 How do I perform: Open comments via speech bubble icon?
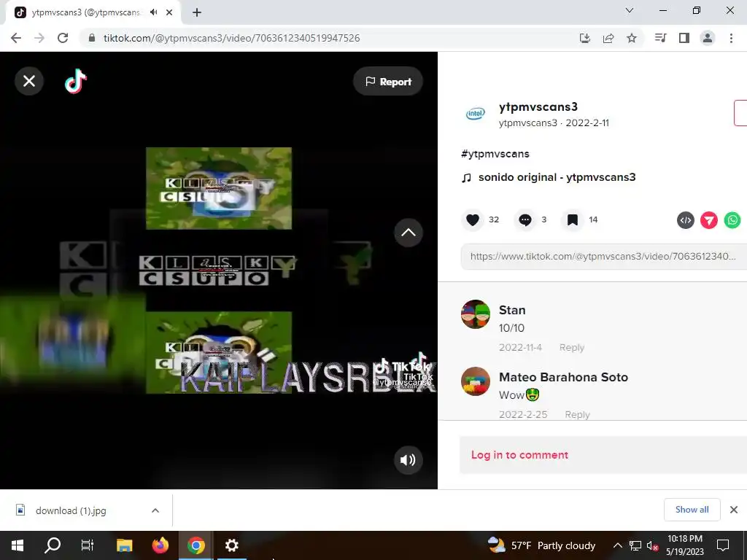[x=525, y=220]
